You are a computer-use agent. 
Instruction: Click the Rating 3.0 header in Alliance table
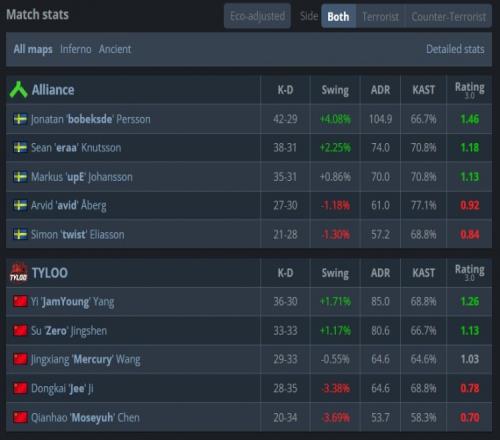(x=470, y=90)
